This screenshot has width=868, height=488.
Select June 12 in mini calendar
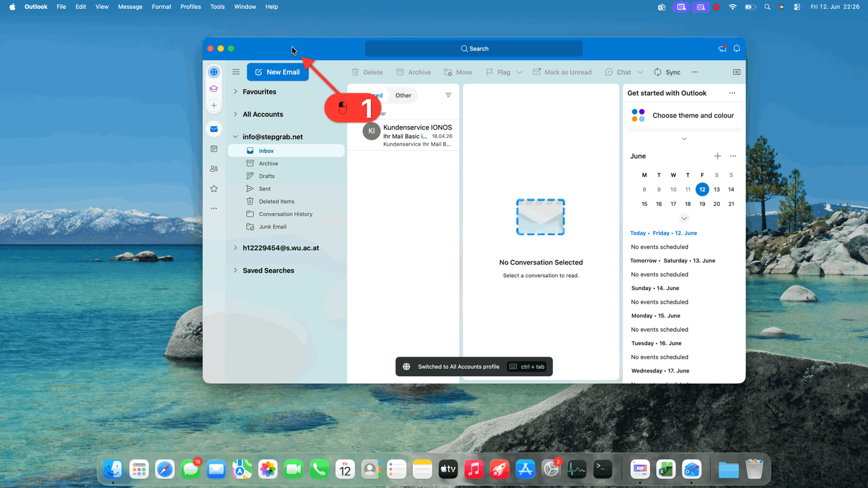[702, 189]
